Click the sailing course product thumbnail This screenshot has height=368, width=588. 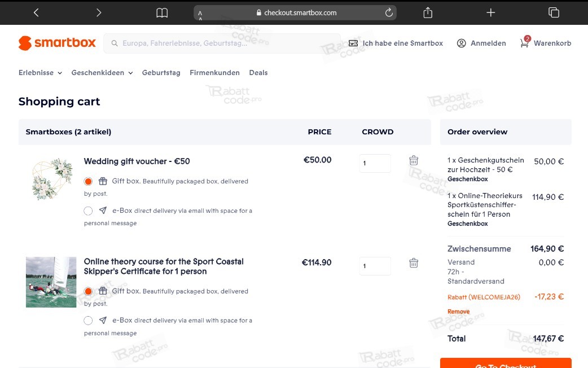(51, 282)
